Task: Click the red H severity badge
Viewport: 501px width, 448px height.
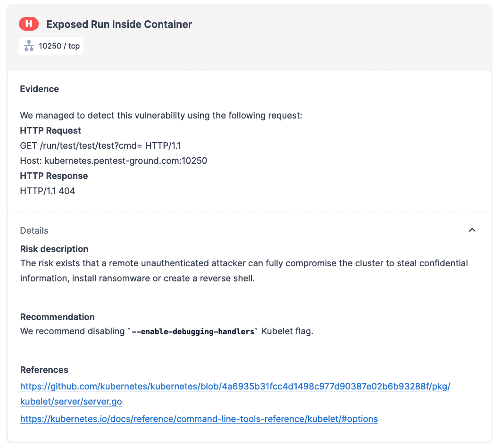Action: click(29, 24)
